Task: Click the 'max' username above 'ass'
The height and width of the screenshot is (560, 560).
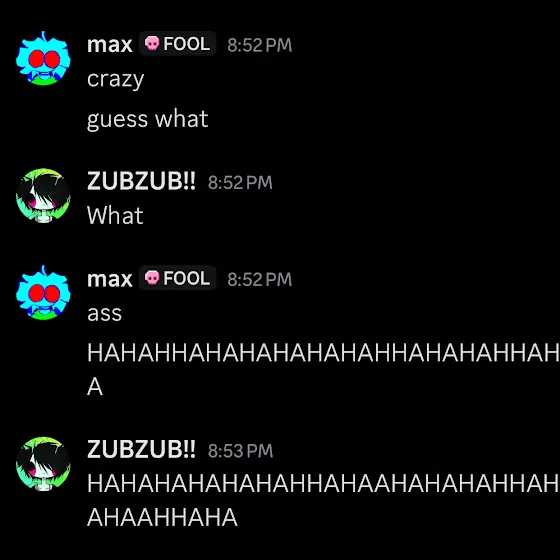Action: click(x=110, y=279)
